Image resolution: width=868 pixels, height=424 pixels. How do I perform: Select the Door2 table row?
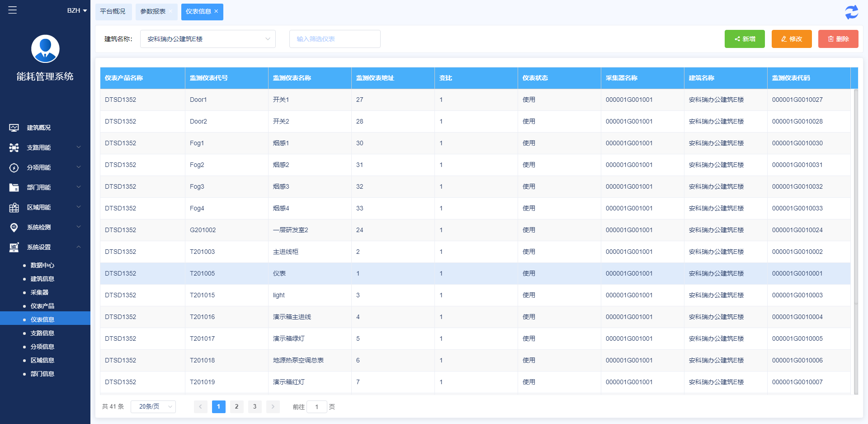click(x=475, y=121)
